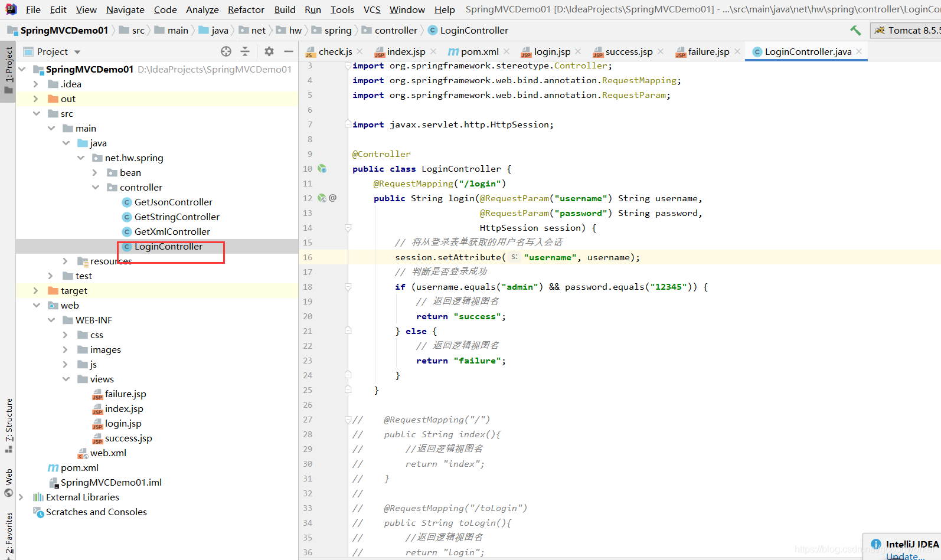Screen dimensions: 941x560
Task: Open the Tomcat 8.5 run configuration selector
Action: pyautogui.click(x=906, y=30)
